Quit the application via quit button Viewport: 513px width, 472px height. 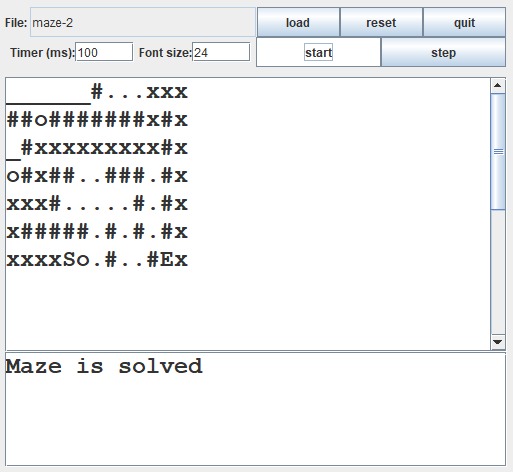tap(464, 22)
